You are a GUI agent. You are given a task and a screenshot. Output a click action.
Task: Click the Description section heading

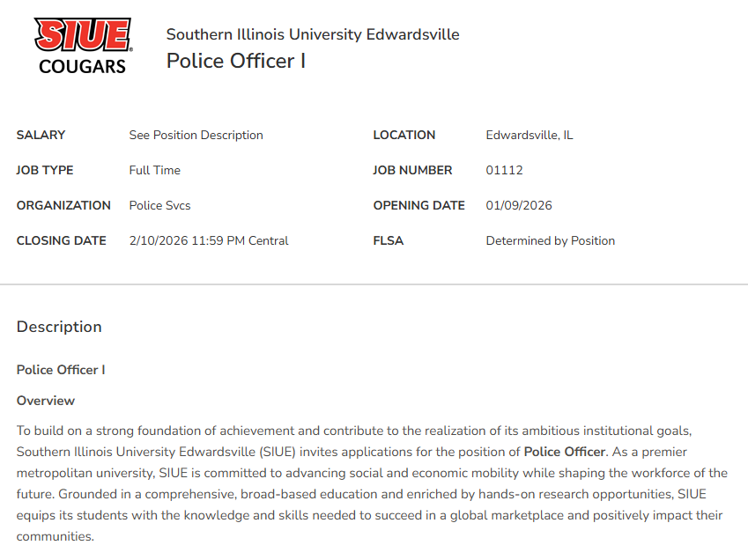click(59, 327)
